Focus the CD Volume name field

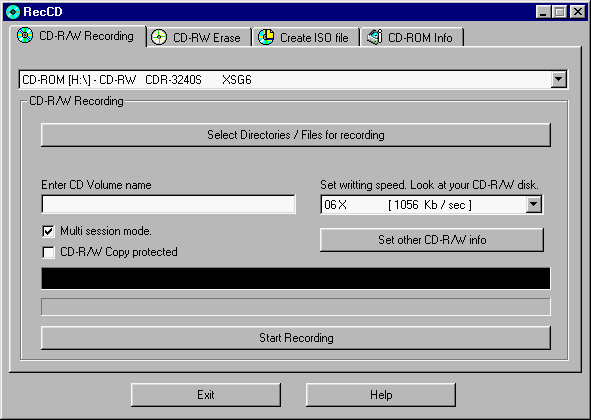pyautogui.click(x=168, y=204)
